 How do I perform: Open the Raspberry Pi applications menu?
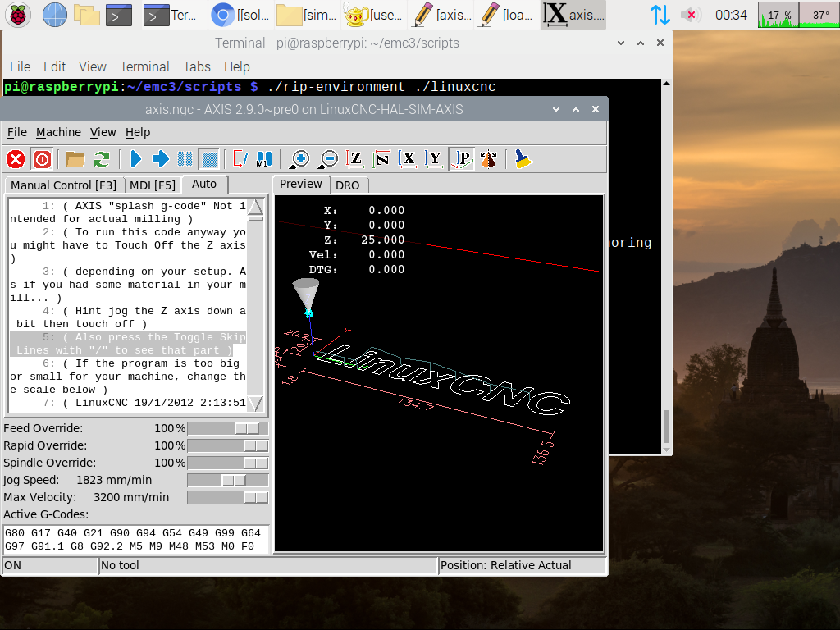coord(18,15)
